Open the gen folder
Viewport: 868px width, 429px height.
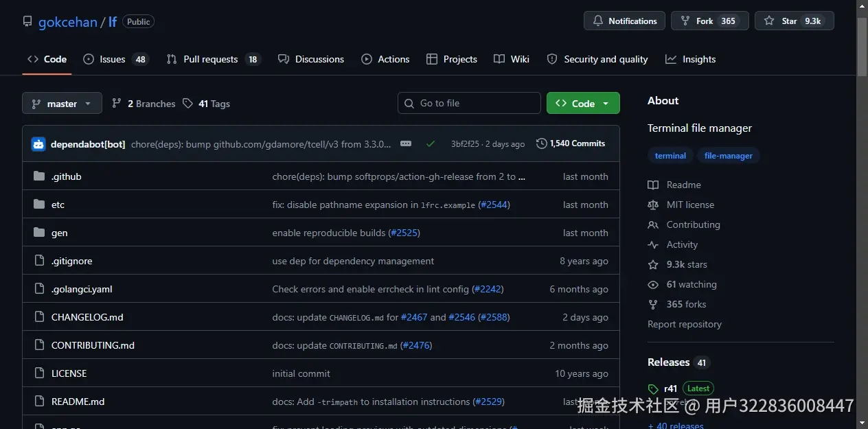[60, 233]
